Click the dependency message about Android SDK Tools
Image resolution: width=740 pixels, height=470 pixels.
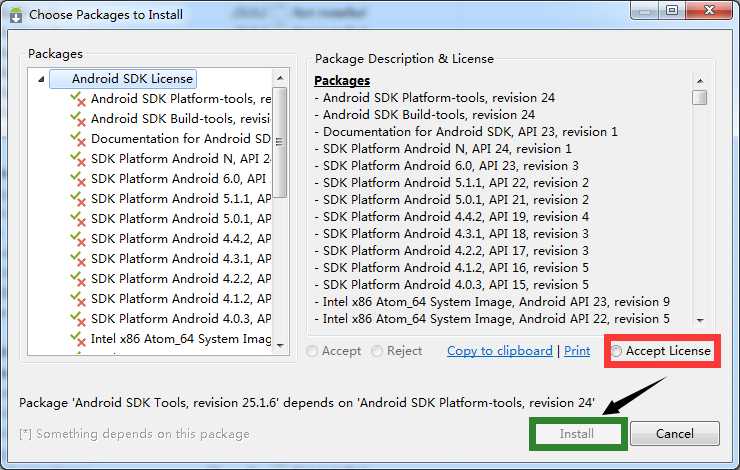[307, 403]
